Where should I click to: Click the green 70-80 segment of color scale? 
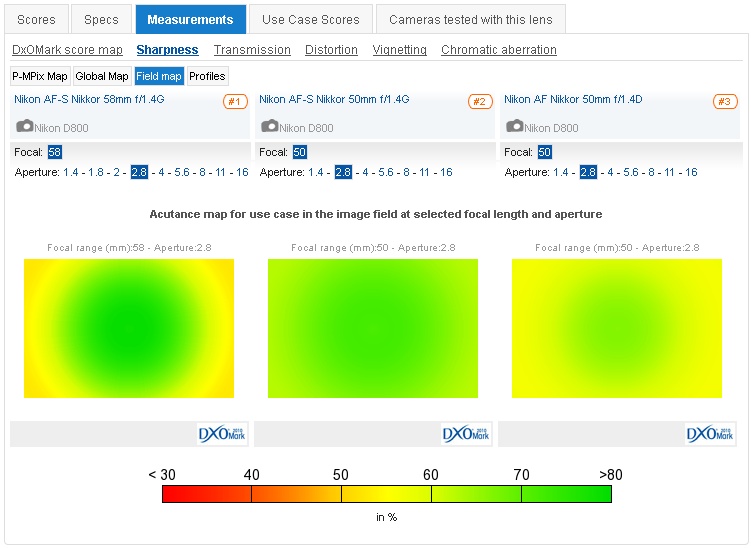(x=566, y=494)
